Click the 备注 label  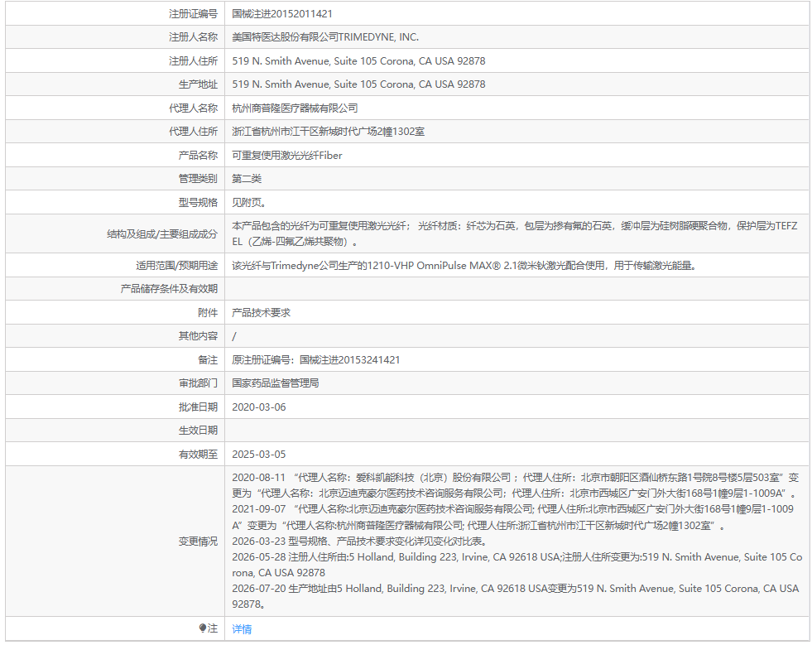pyautogui.click(x=208, y=360)
